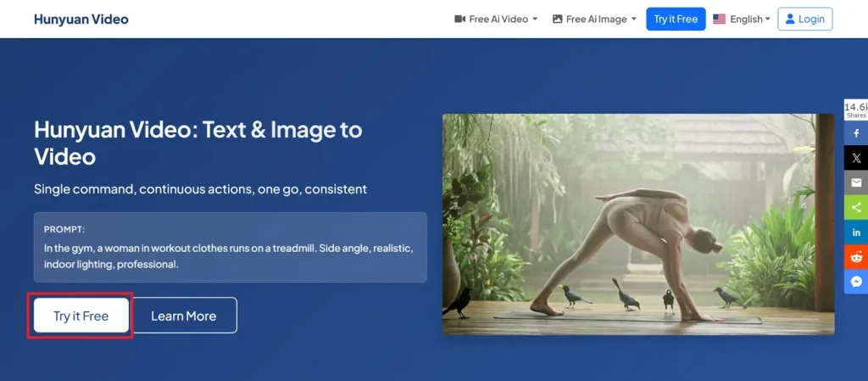Click the Learn More button

(184, 316)
